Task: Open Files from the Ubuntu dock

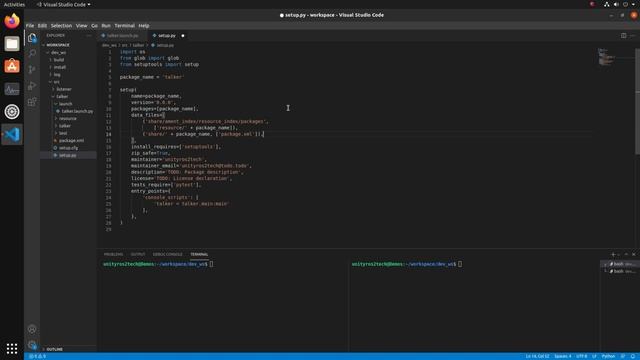Action: pyautogui.click(x=12, y=44)
